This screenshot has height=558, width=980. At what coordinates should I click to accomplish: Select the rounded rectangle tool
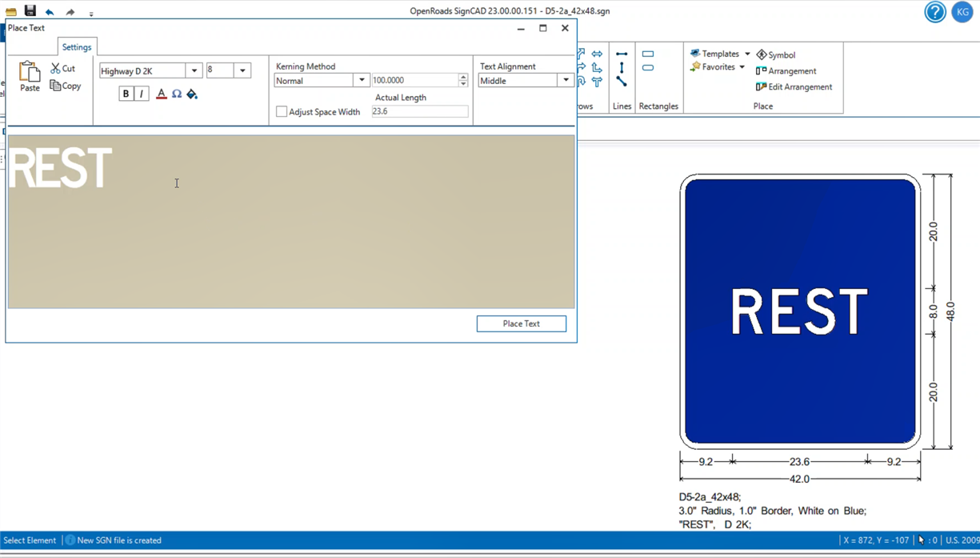(x=648, y=68)
